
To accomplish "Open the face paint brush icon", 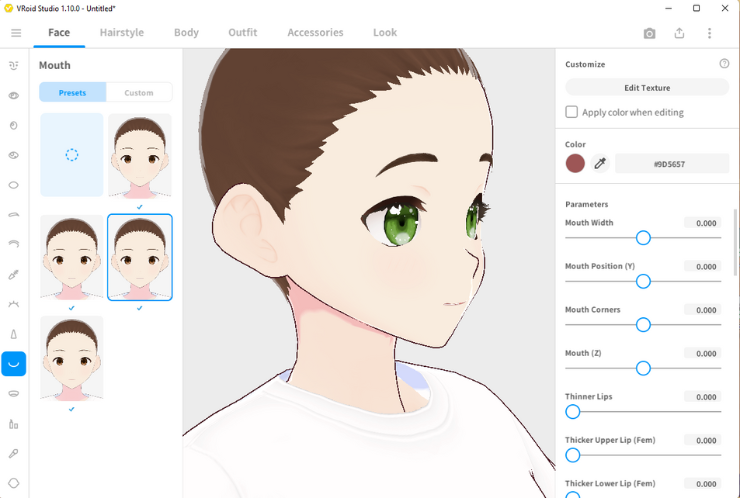I will [x=14, y=454].
